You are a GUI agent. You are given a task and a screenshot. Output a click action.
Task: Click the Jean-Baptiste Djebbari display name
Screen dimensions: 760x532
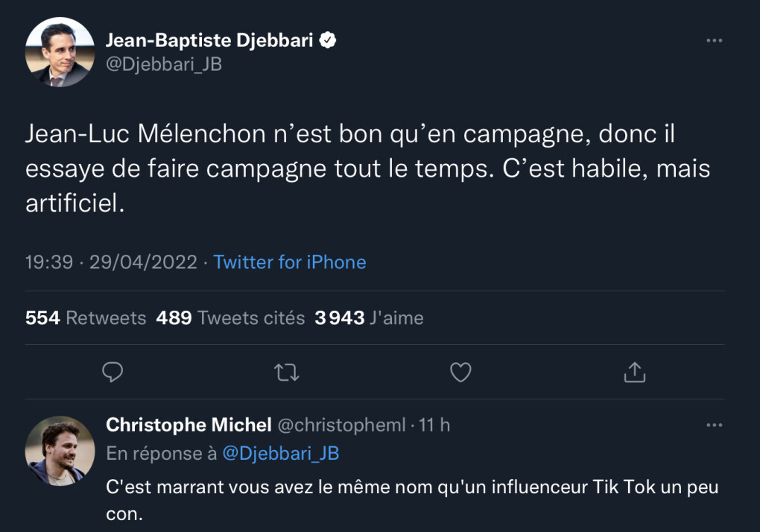(x=209, y=40)
